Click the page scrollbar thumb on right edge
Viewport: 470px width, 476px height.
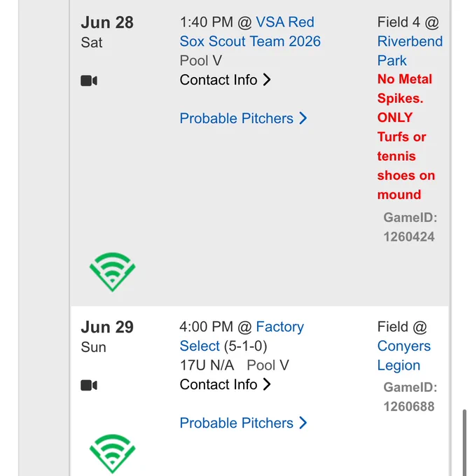(x=464, y=442)
